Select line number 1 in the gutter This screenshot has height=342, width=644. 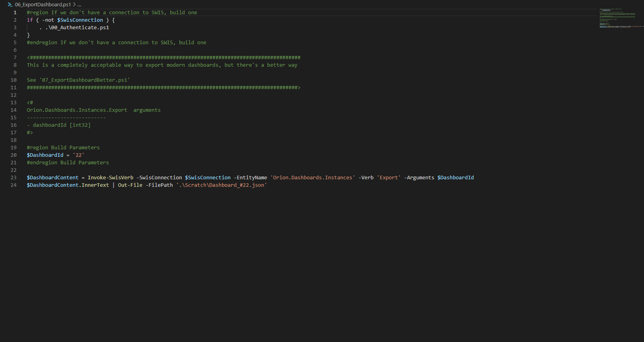tap(15, 13)
